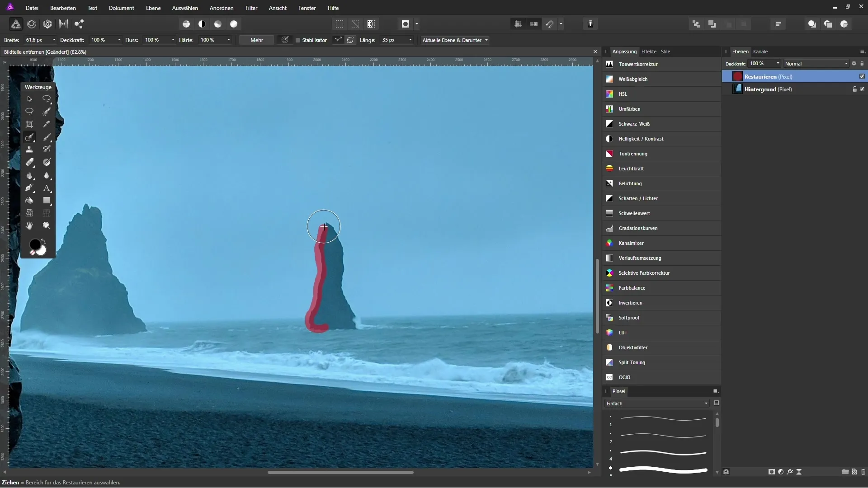Open the Assistant manager icon
This screenshot has height=488, width=868.
pyautogui.click(x=590, y=24)
